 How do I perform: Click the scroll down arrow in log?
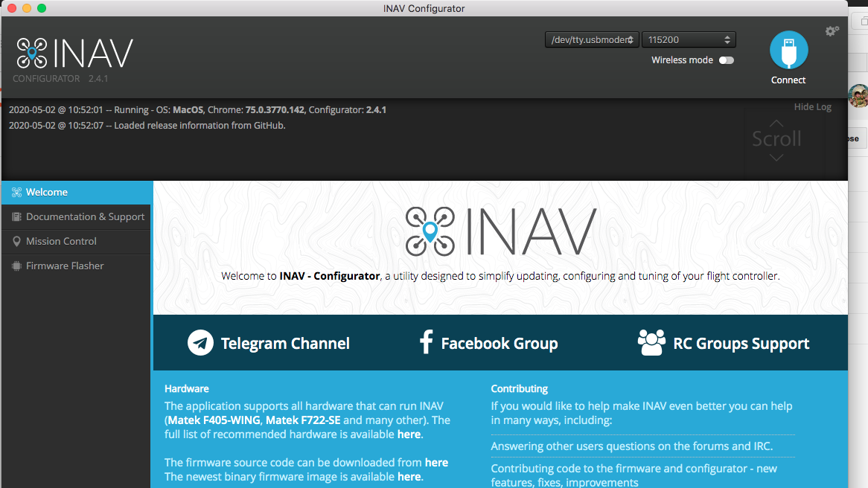pos(776,158)
